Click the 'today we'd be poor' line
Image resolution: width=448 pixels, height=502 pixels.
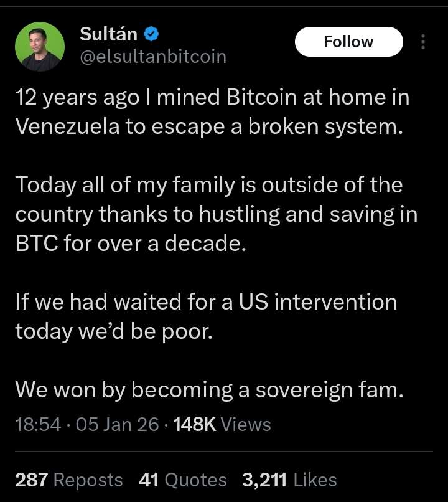114,331
